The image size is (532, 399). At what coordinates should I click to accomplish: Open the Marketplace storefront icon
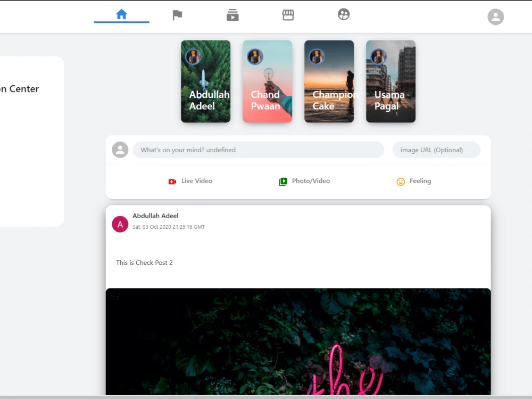coord(288,14)
